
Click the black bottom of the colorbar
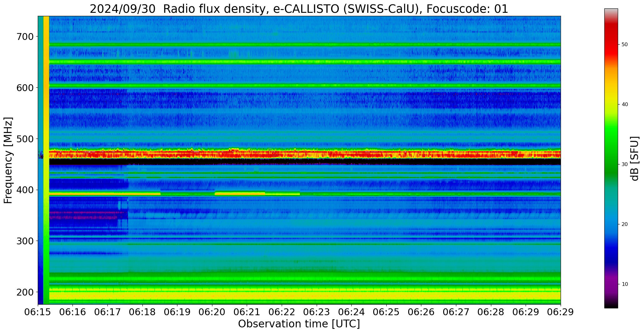611,305
